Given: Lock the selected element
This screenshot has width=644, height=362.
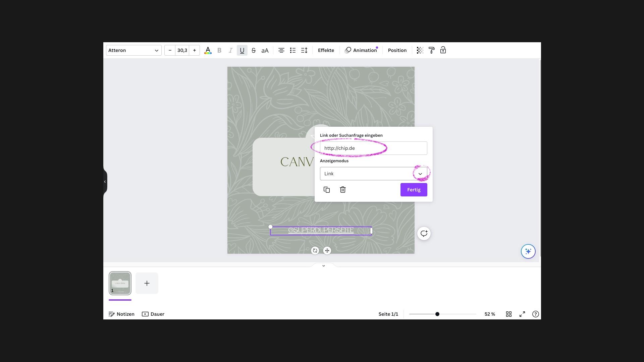Looking at the screenshot, I should (x=442, y=50).
